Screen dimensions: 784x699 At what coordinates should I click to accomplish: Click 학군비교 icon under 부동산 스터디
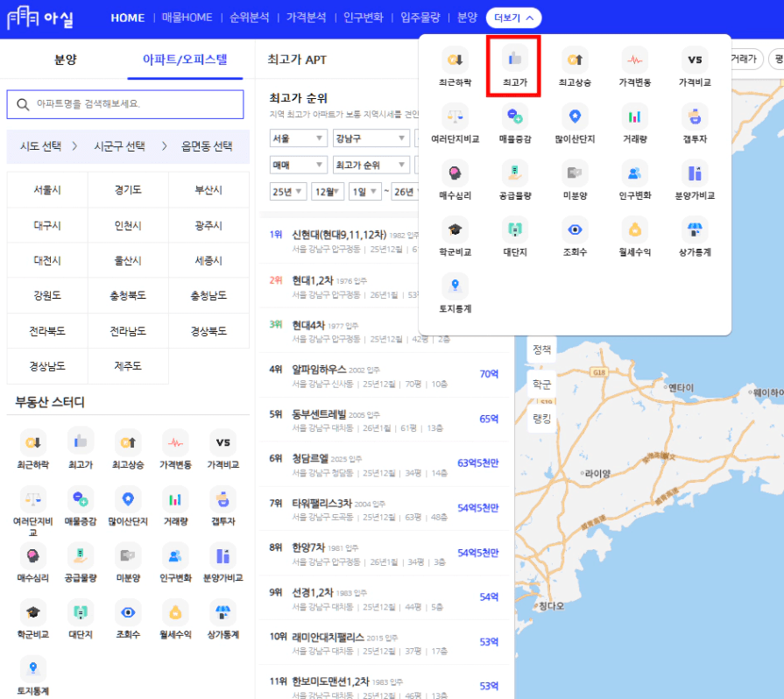(x=33, y=612)
